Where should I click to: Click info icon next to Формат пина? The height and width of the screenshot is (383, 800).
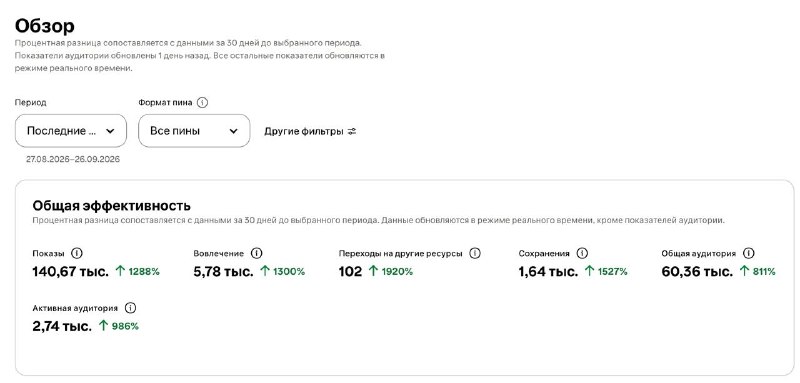pyautogui.click(x=202, y=103)
